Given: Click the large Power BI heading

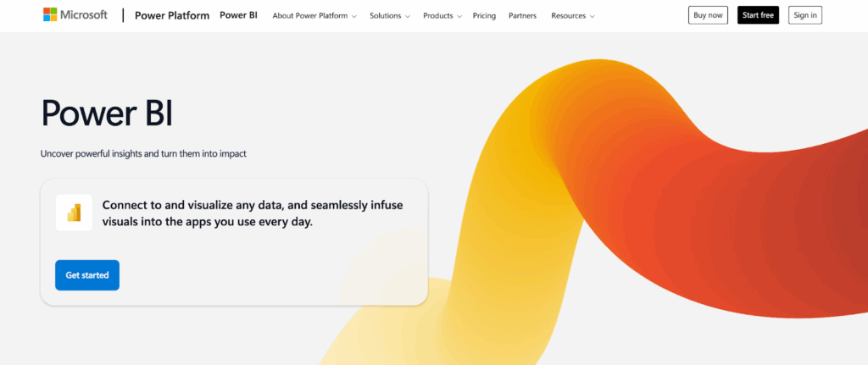Looking at the screenshot, I should tap(107, 113).
